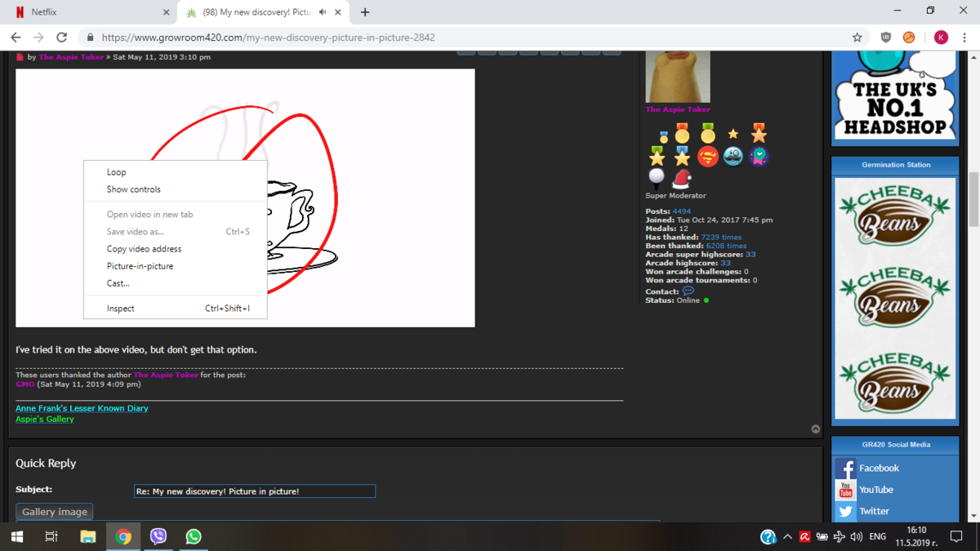
Task: Select Picture-in-picture from context menu
Action: [140, 266]
